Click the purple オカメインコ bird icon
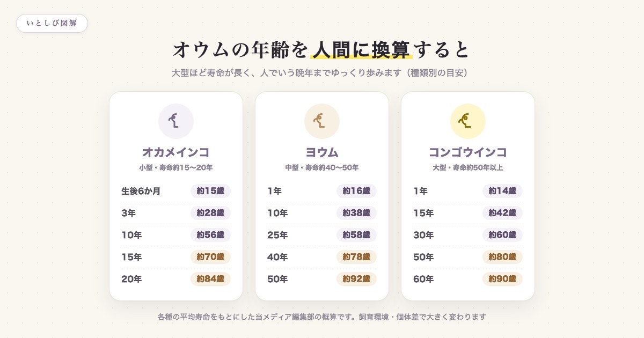Screen dimensions: 644x338 coord(176,121)
